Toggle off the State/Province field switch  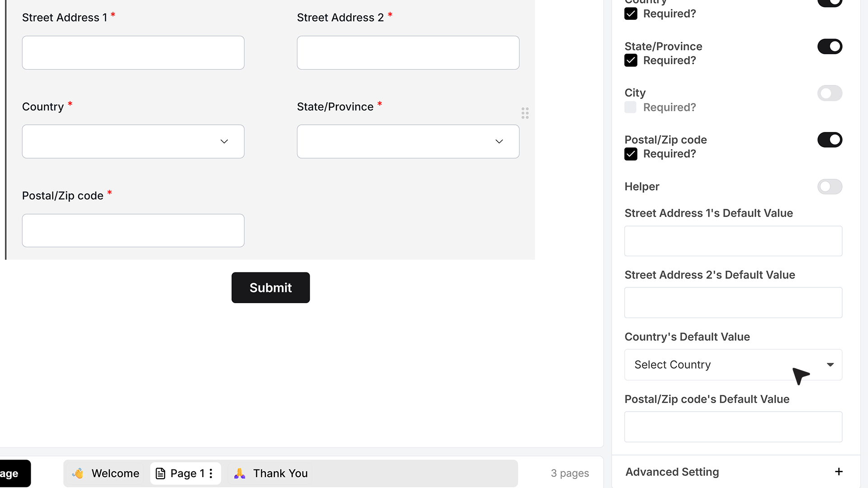[x=830, y=47]
